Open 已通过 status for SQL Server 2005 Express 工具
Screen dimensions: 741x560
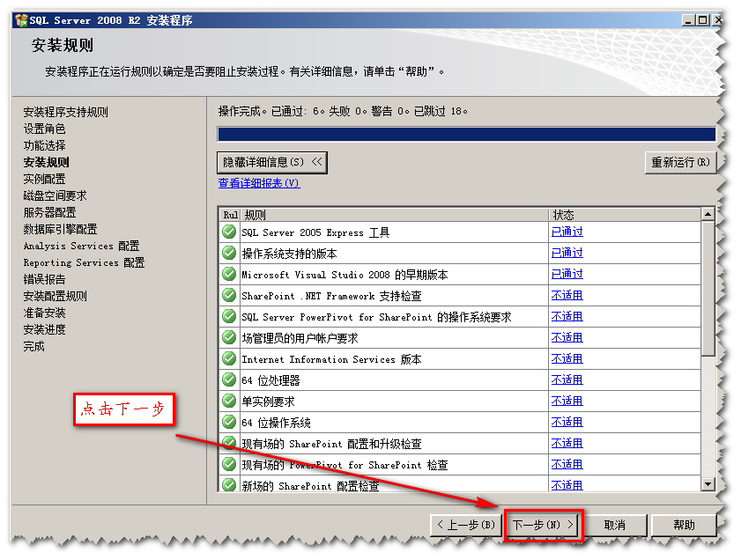click(x=567, y=232)
